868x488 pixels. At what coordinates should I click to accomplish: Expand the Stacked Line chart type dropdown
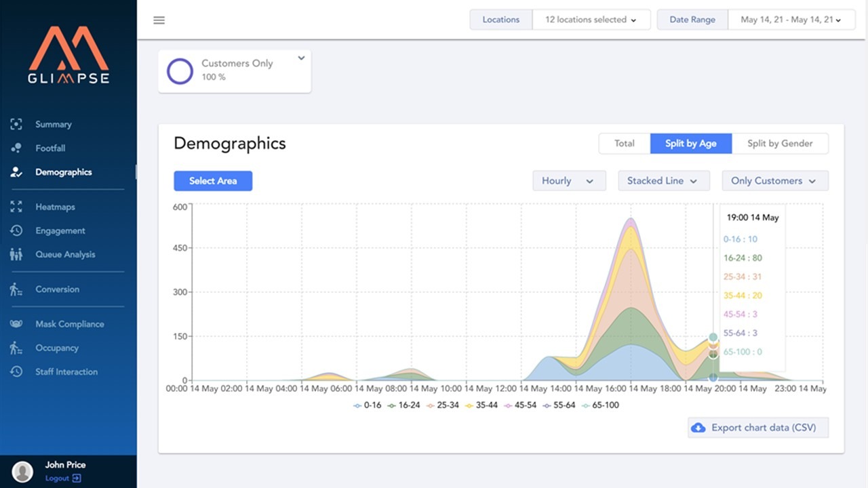pyautogui.click(x=663, y=181)
